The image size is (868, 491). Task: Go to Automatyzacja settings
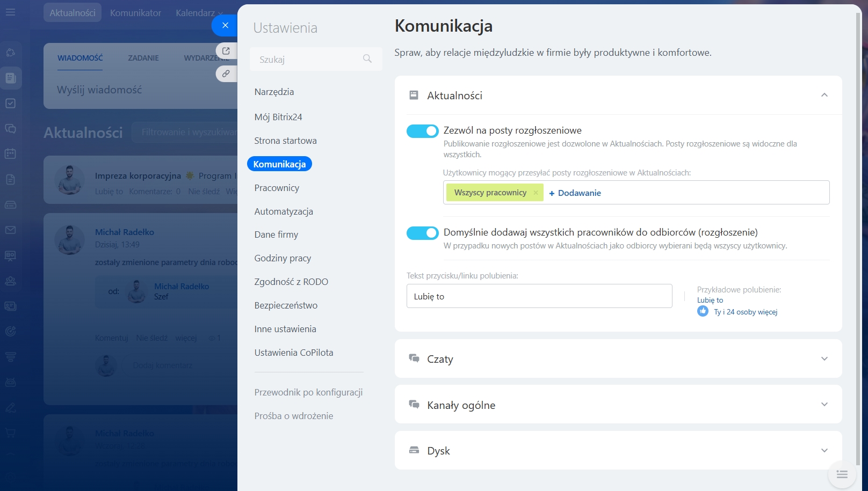tap(284, 211)
